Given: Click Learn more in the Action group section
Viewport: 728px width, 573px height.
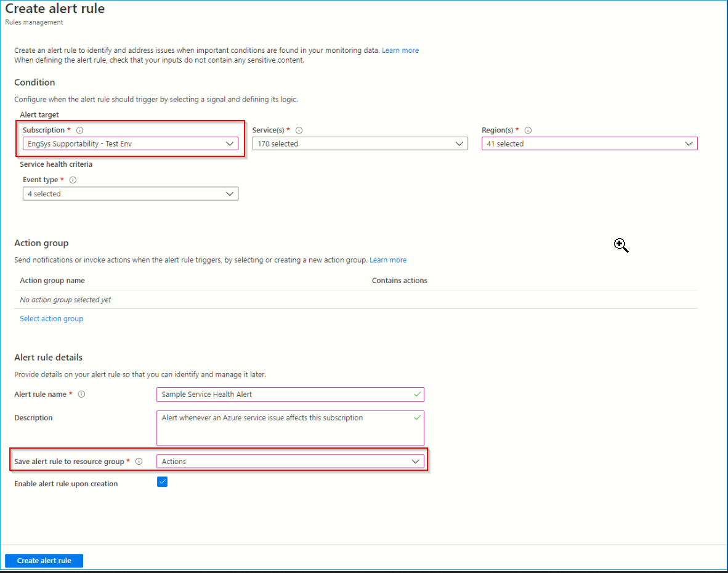Looking at the screenshot, I should point(388,260).
